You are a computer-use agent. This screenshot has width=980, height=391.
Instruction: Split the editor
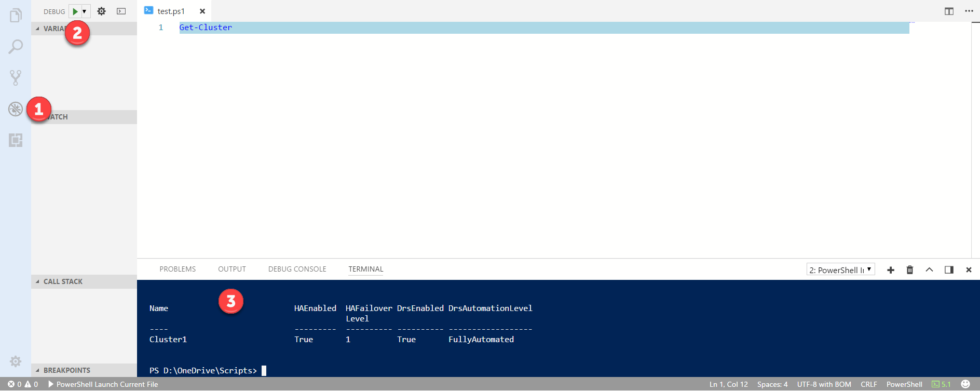click(x=949, y=11)
